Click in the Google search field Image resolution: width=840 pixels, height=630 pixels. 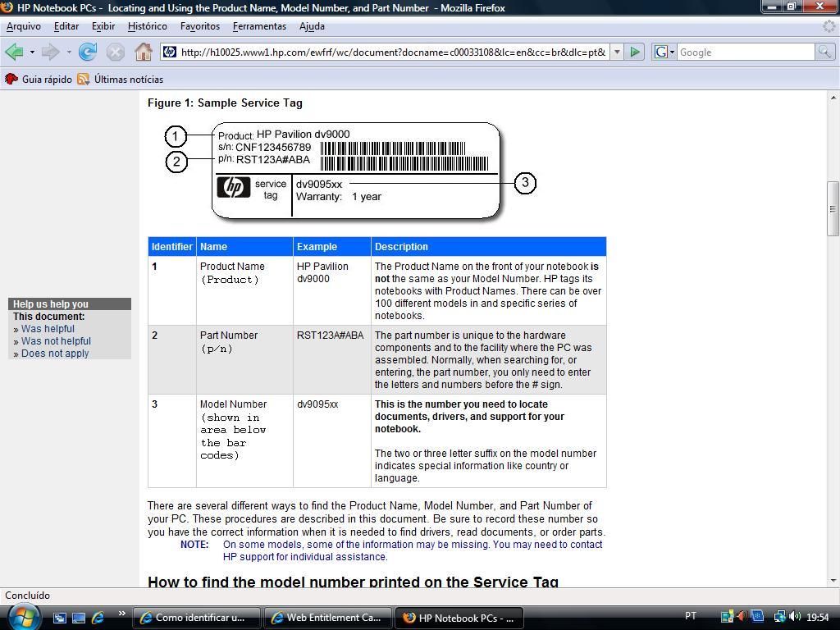click(x=746, y=52)
